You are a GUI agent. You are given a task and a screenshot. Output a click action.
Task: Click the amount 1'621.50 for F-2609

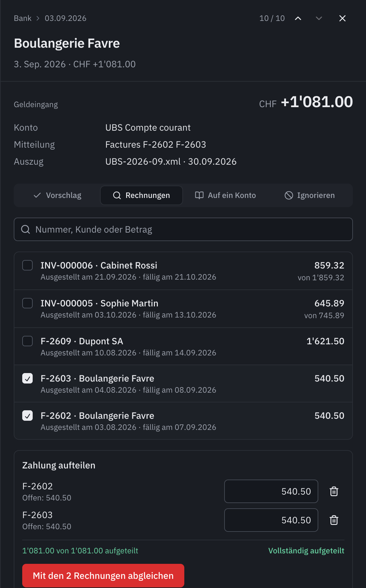tap(325, 341)
